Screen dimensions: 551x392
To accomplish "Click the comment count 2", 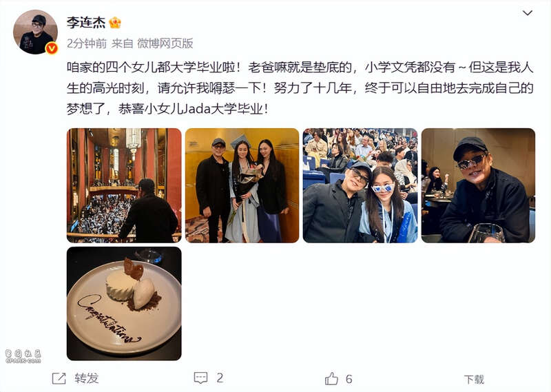I will coord(220,378).
